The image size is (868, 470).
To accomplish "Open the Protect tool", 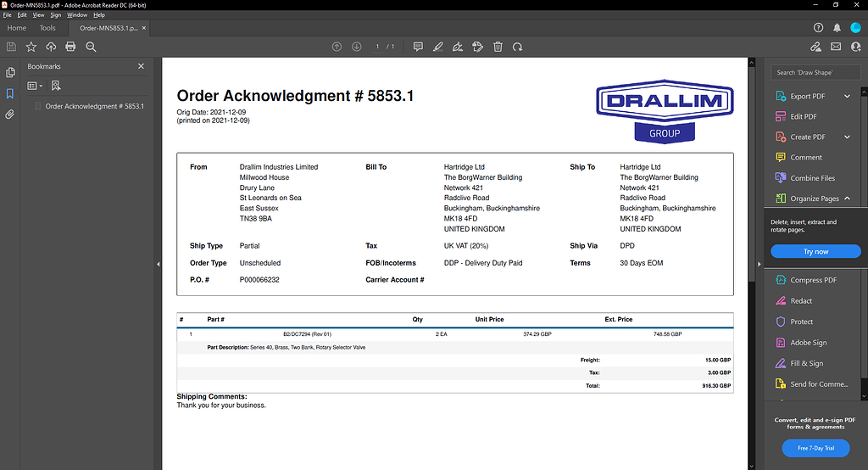I will click(802, 322).
